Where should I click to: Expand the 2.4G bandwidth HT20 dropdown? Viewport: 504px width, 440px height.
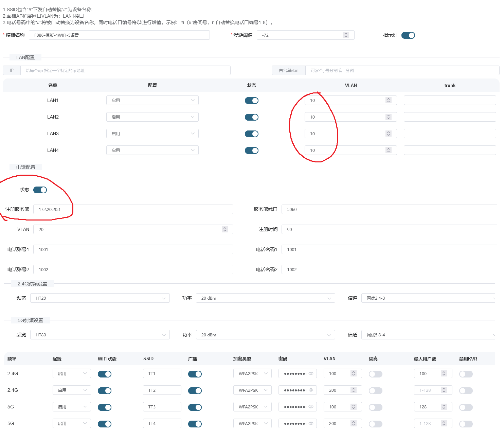pos(100,298)
